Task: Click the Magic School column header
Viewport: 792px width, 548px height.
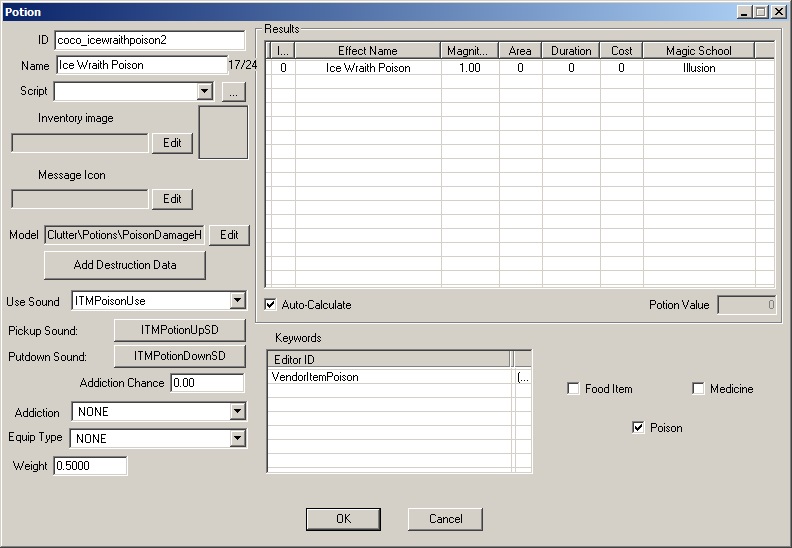Action: [699, 51]
